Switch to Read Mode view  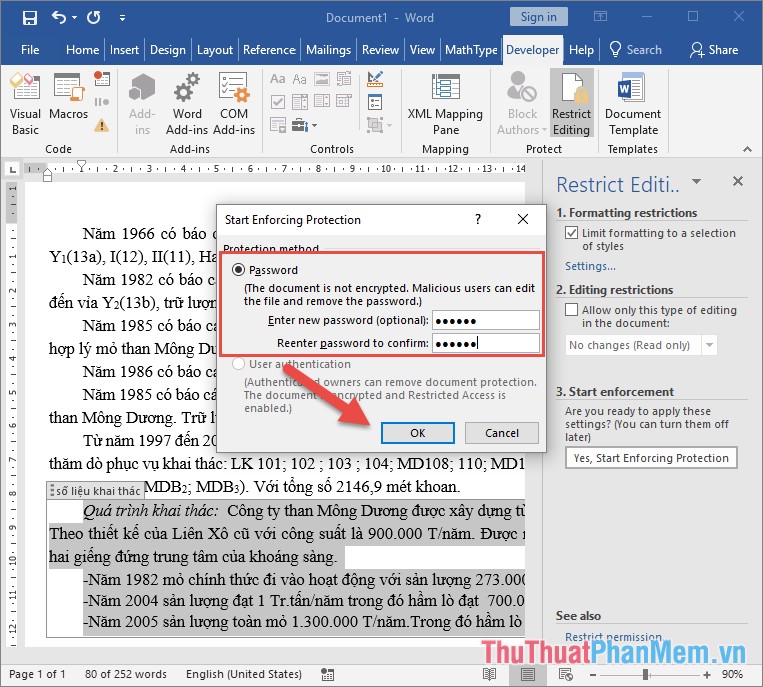tap(490, 674)
